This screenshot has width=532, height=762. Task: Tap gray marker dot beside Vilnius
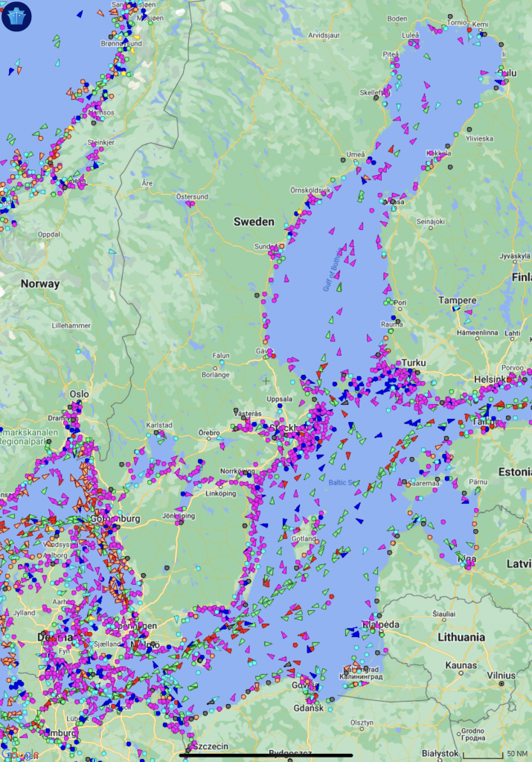(x=501, y=683)
